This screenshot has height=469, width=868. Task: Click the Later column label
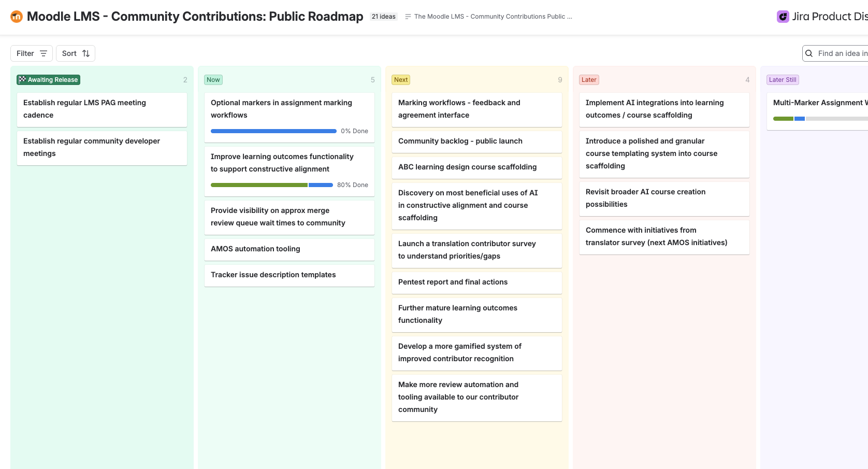click(589, 80)
